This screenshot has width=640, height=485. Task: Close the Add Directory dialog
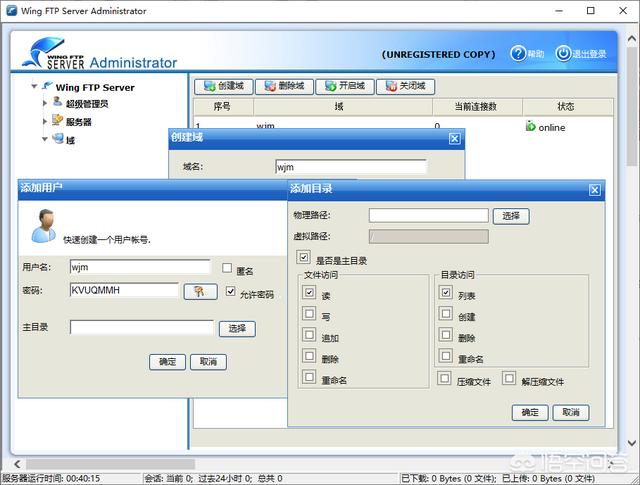tap(595, 190)
